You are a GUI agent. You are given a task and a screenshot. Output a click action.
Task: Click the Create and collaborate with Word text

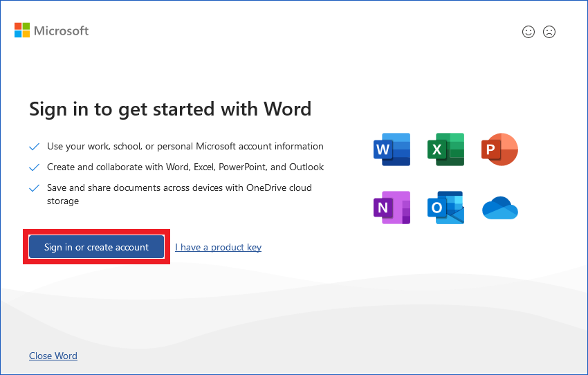click(185, 167)
